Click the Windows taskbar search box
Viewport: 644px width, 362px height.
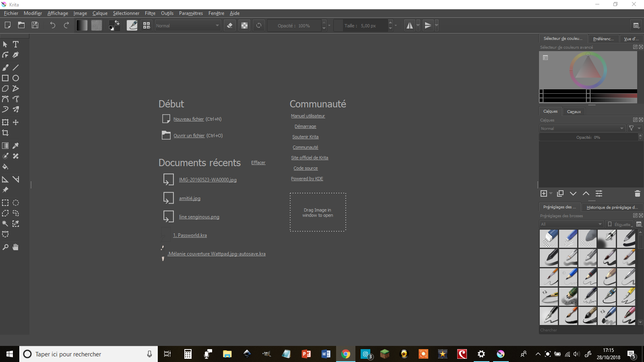point(89,354)
